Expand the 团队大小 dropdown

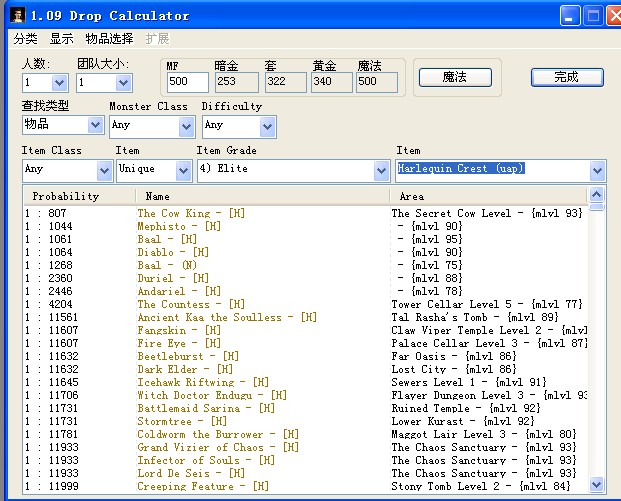123,83
